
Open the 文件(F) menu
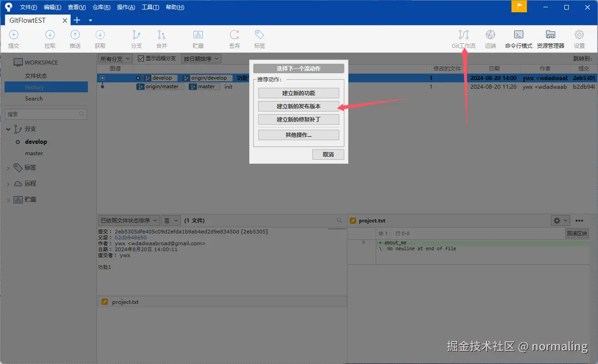point(29,7)
